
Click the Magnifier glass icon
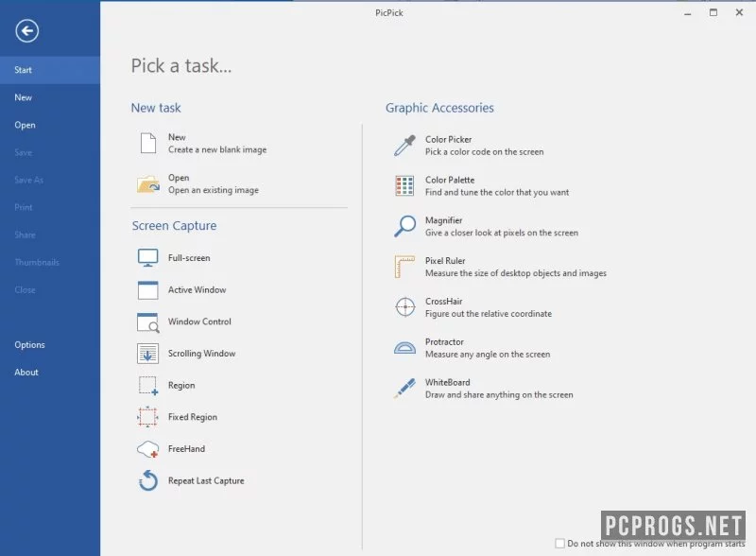[404, 226]
